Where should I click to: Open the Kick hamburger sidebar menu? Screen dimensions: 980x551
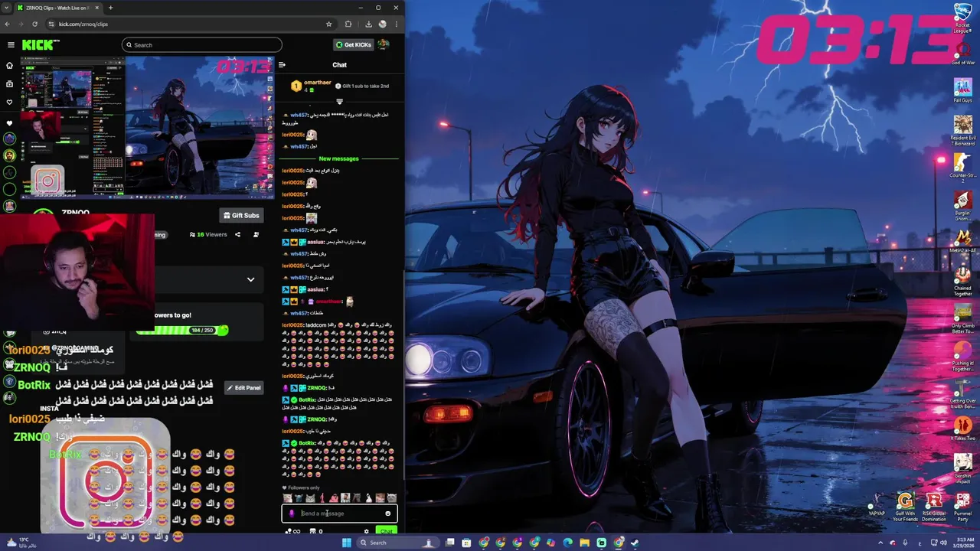pos(11,45)
